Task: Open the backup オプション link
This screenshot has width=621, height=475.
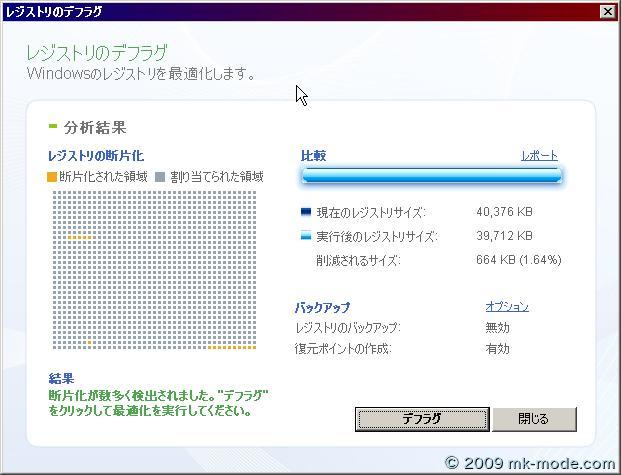Action: pos(506,307)
